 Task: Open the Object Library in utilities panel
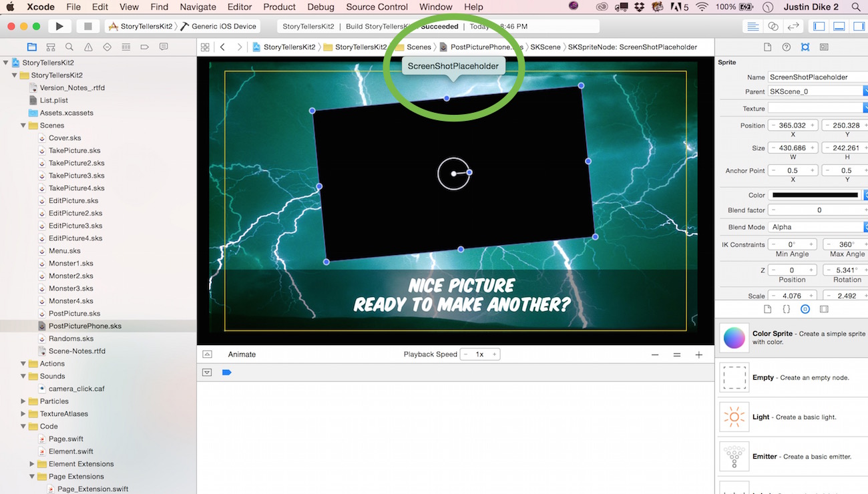pos(805,308)
